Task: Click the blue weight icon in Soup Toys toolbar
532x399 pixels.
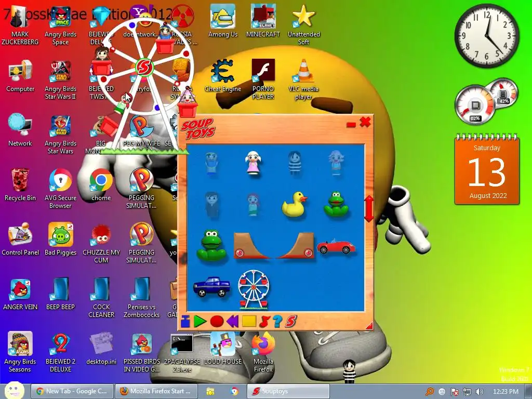Action: (x=185, y=321)
